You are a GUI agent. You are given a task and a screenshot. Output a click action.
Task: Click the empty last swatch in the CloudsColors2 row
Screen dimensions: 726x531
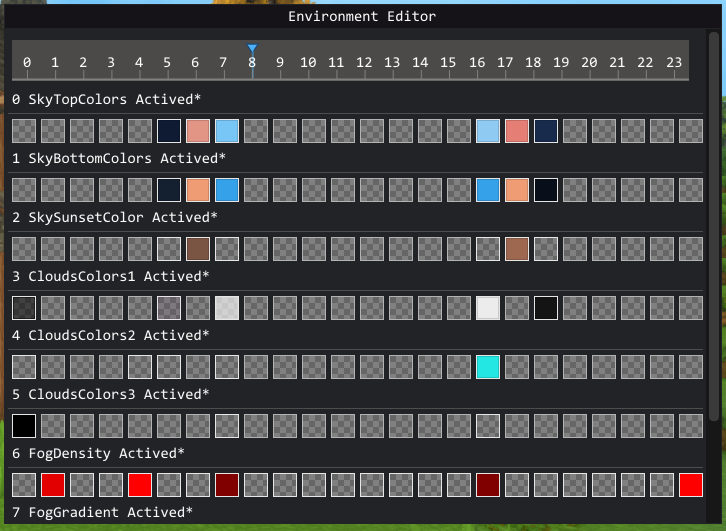tap(691, 367)
